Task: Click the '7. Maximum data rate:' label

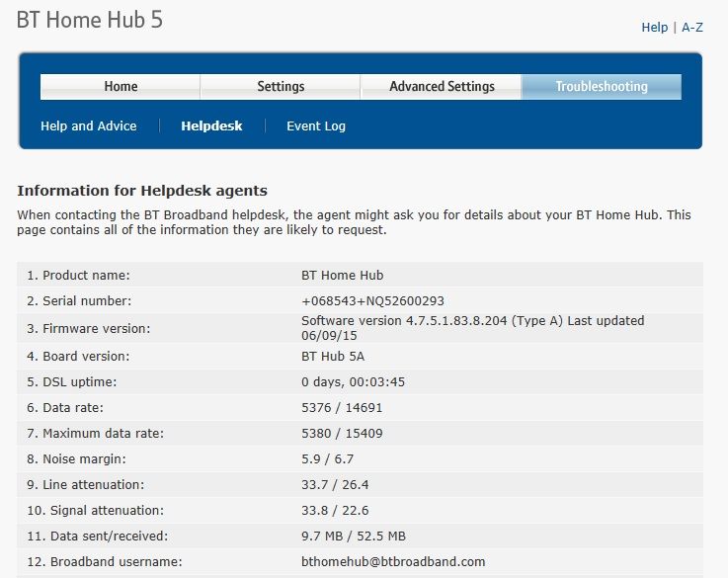Action: pyautogui.click(x=95, y=433)
